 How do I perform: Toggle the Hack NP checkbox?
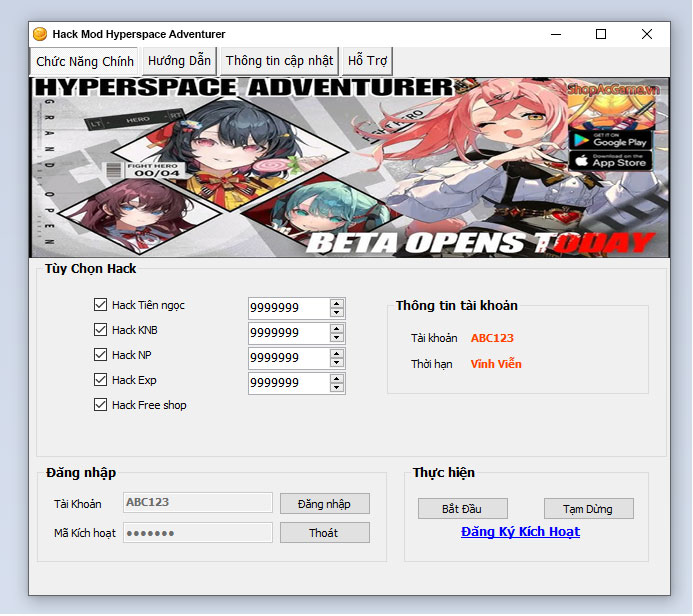pyautogui.click(x=100, y=355)
